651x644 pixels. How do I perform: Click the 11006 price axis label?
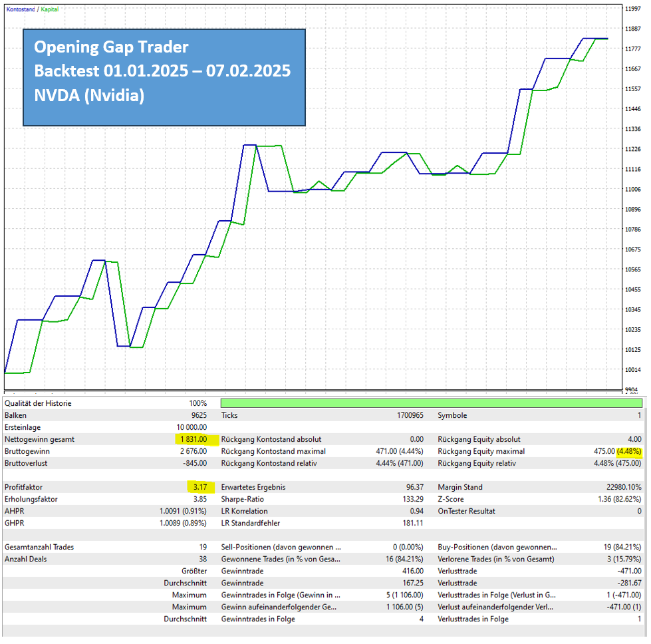click(x=633, y=190)
